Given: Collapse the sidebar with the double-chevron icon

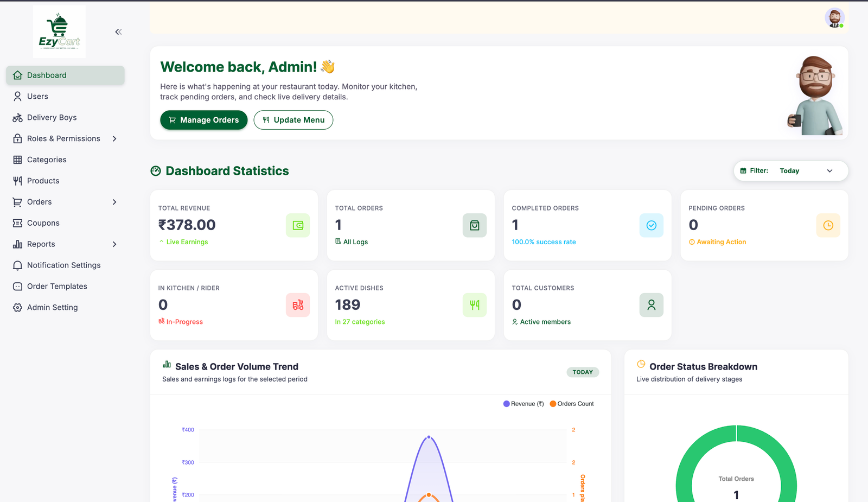Looking at the screenshot, I should (x=118, y=32).
